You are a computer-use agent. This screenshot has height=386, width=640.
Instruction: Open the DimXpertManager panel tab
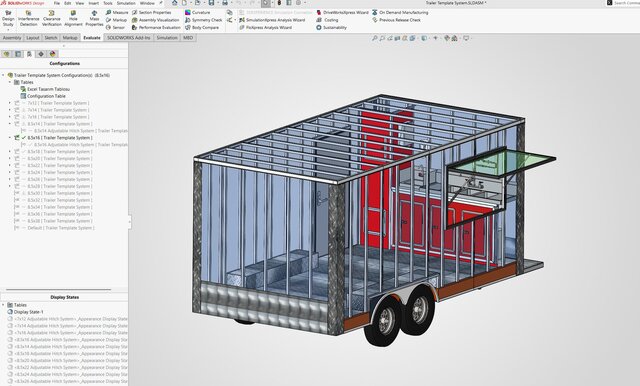tap(41, 54)
